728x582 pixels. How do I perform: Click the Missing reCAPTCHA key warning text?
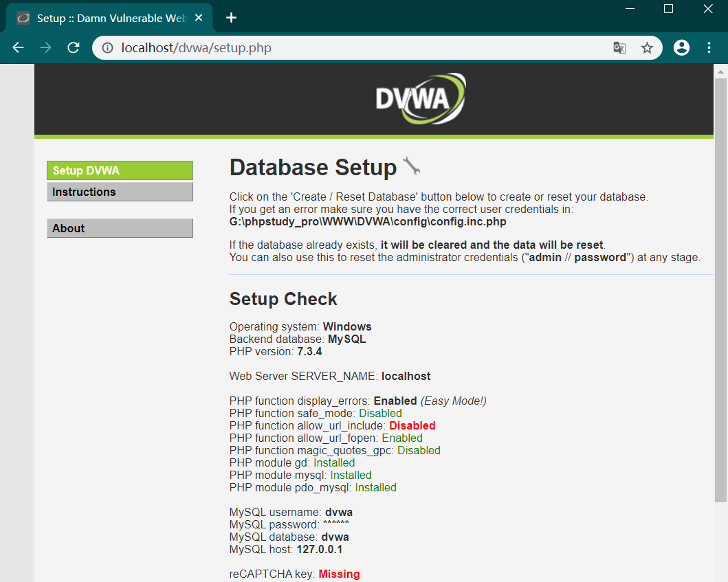(339, 574)
